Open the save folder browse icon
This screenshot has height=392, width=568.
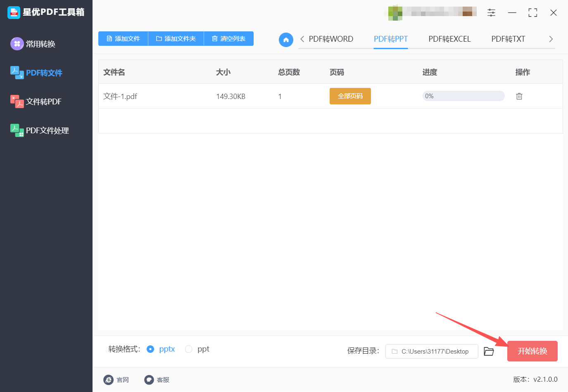coord(489,351)
